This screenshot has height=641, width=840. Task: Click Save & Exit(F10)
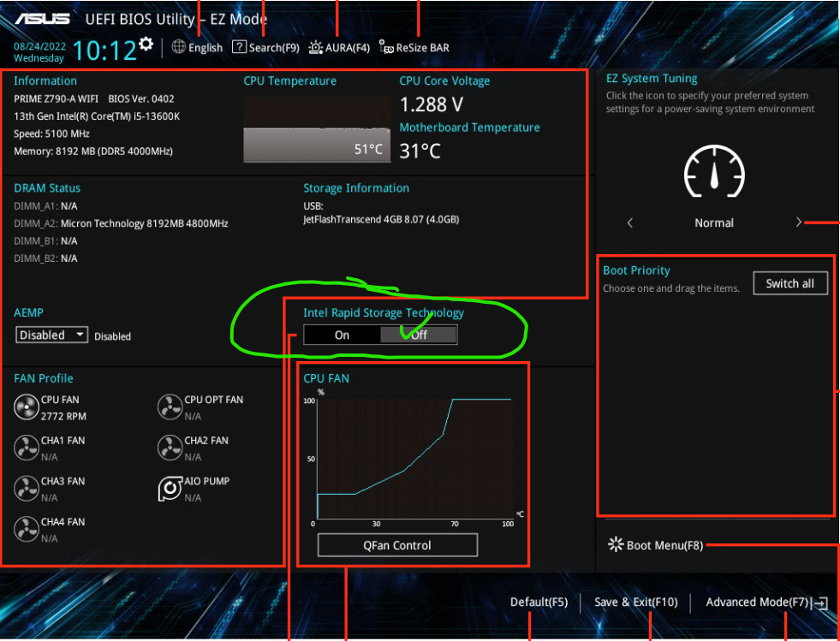pyautogui.click(x=636, y=602)
